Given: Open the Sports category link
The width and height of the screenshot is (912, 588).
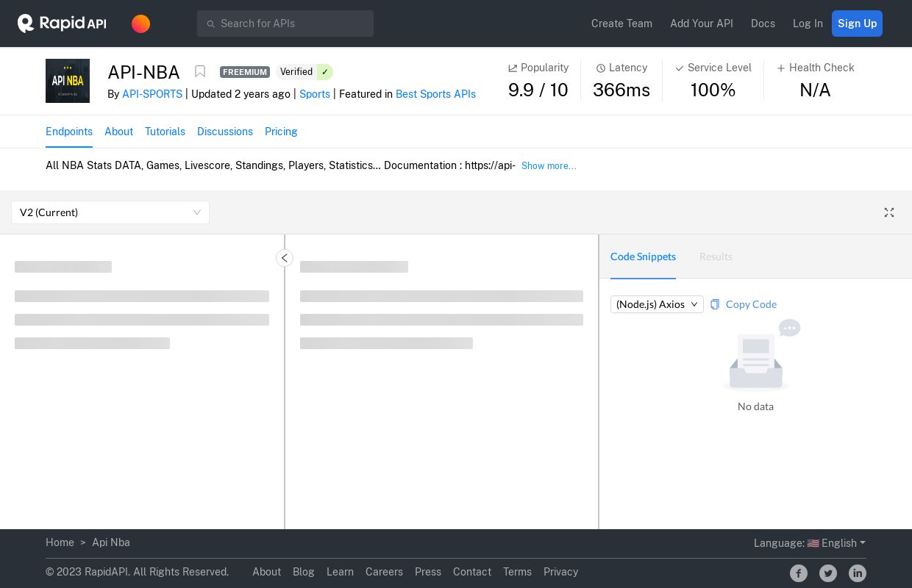Looking at the screenshot, I should click(x=315, y=94).
